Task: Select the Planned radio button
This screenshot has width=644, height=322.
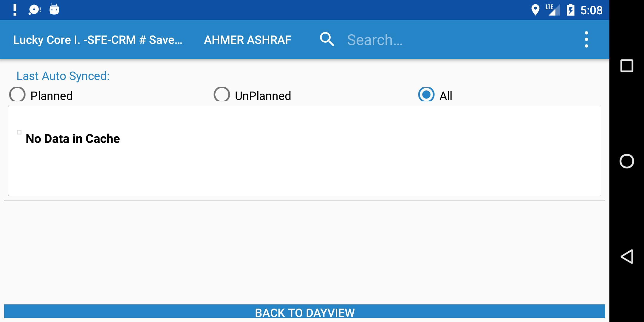Action: pyautogui.click(x=41, y=95)
